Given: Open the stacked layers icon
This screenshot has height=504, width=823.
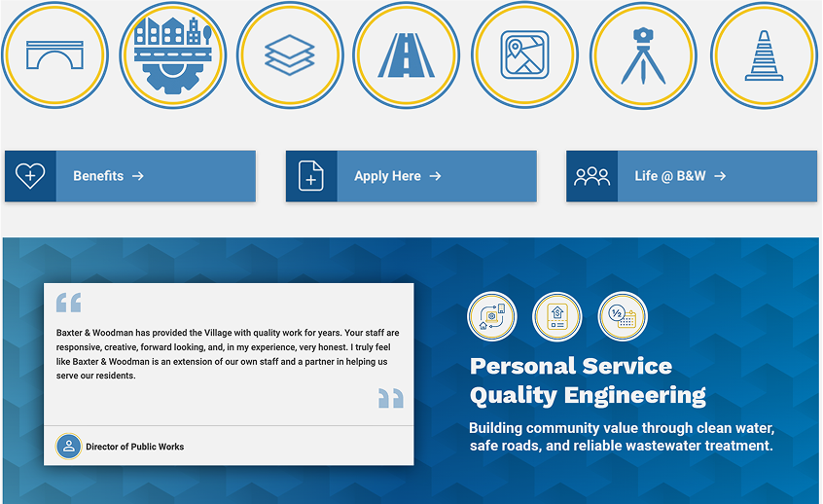Looking at the screenshot, I should coord(290,55).
